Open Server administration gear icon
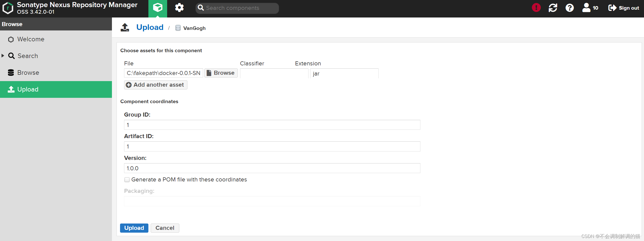Viewport: 644px width, 241px height. (x=179, y=8)
